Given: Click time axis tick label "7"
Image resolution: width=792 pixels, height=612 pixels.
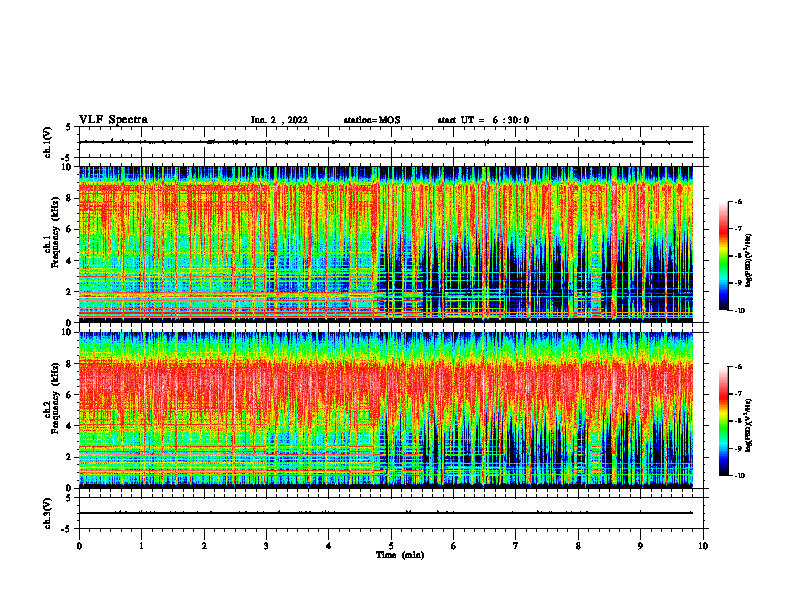Looking at the screenshot, I should point(516,546).
